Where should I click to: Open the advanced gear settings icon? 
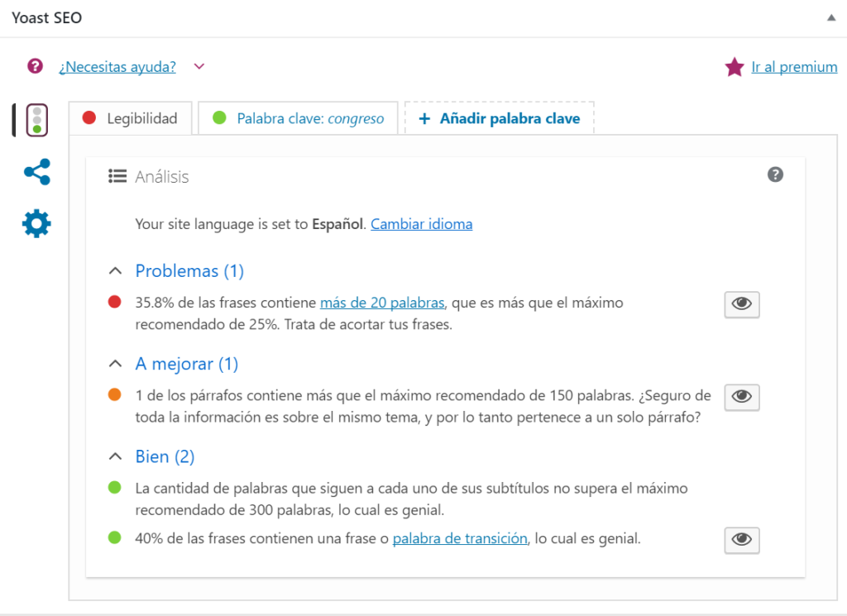pos(36,223)
